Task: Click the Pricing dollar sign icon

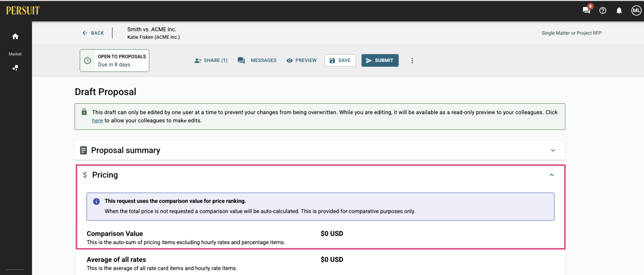Action: [85, 175]
